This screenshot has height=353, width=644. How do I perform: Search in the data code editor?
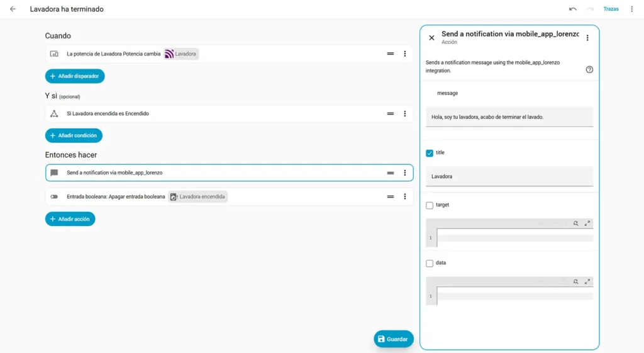point(576,282)
